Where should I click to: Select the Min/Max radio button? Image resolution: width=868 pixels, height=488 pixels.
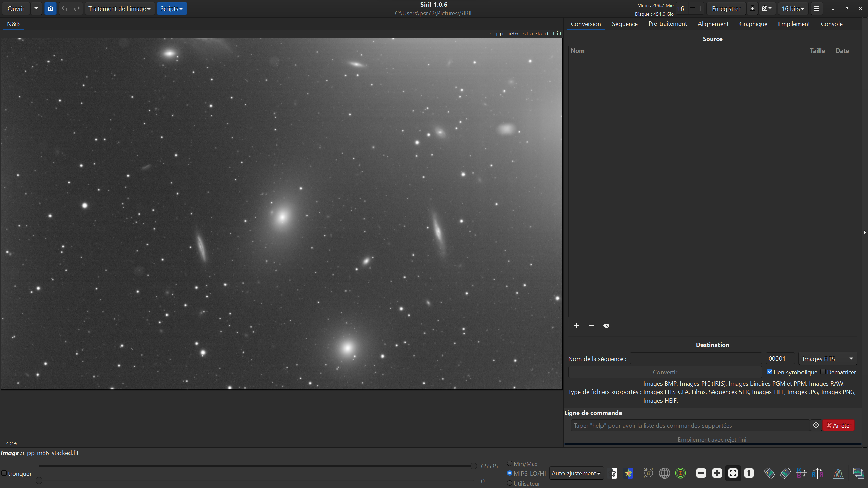click(x=509, y=463)
